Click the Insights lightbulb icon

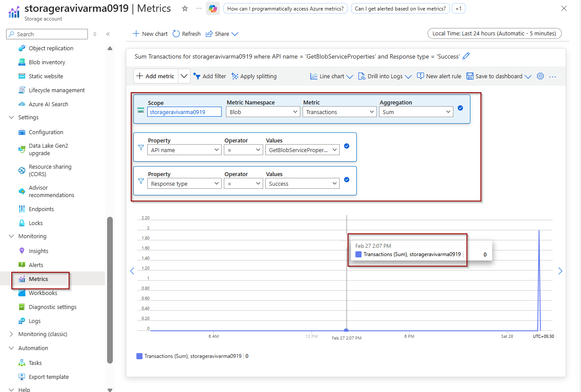pos(22,251)
